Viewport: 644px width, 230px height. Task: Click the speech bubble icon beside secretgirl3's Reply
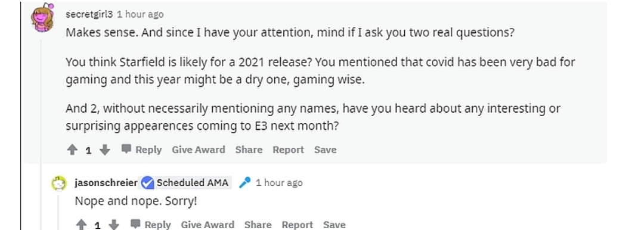tap(126, 149)
